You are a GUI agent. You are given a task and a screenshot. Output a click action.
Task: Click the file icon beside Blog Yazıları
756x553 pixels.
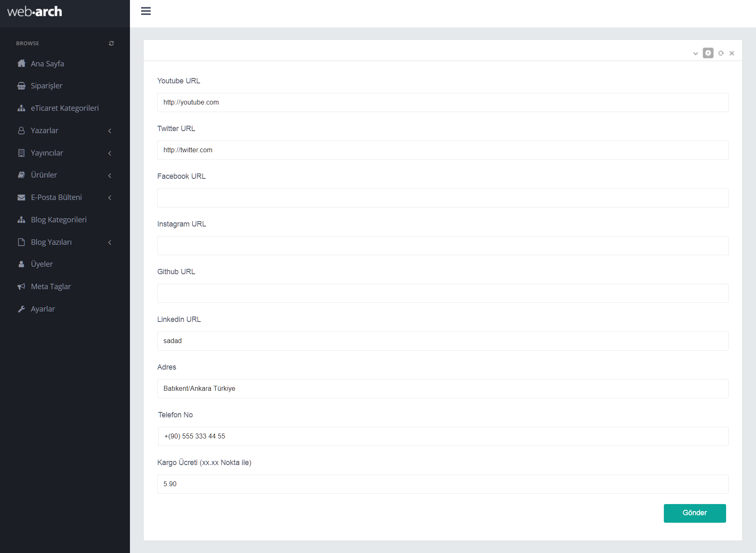pos(22,242)
